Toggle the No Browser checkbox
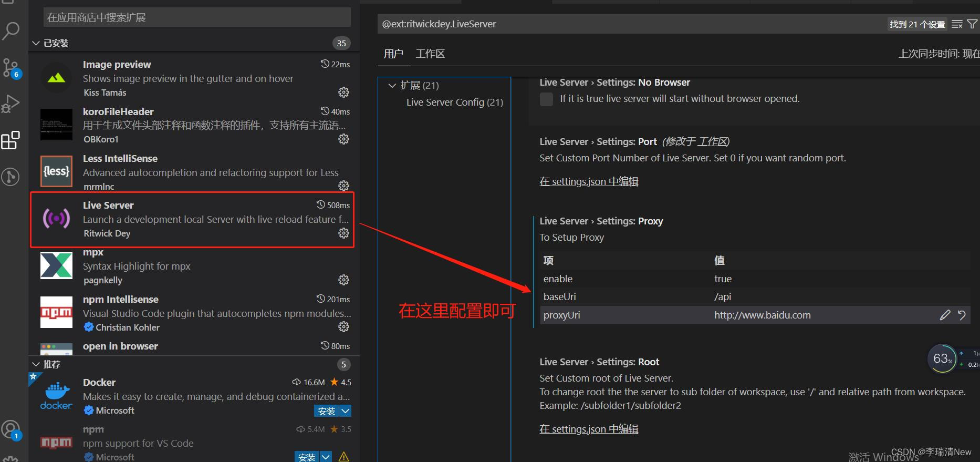Image resolution: width=980 pixels, height=462 pixels. coord(546,99)
